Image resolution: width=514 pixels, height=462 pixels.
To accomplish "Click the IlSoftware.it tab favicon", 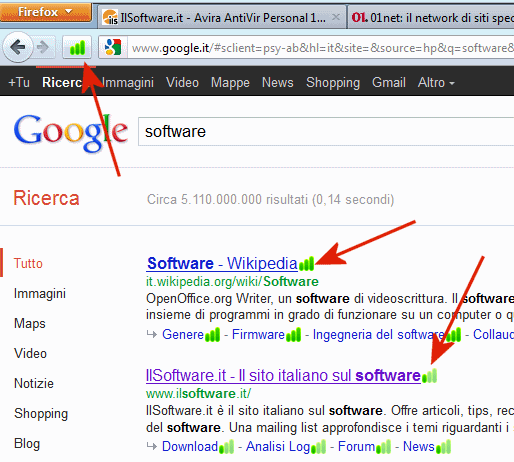I will pyautogui.click(x=110, y=17).
